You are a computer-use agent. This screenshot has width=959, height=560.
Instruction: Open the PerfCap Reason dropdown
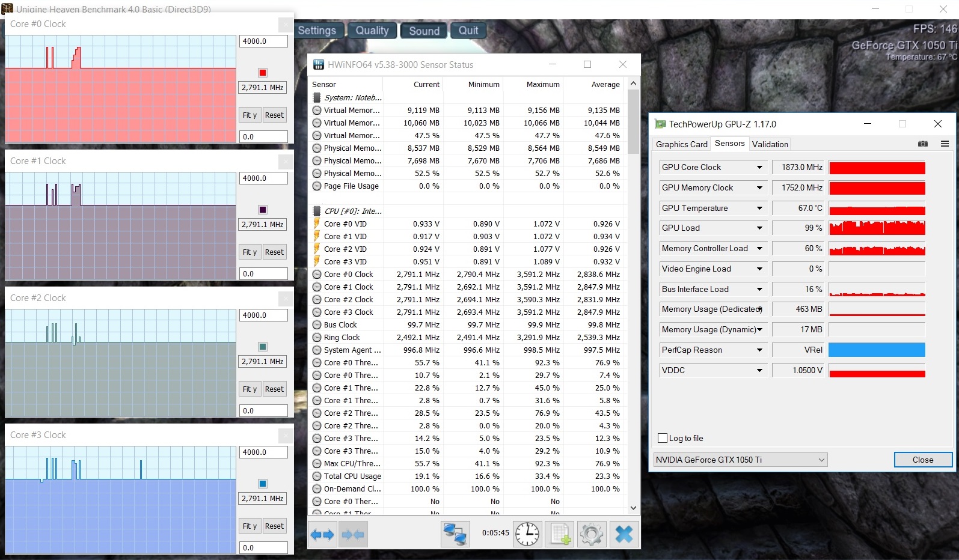[x=759, y=350]
